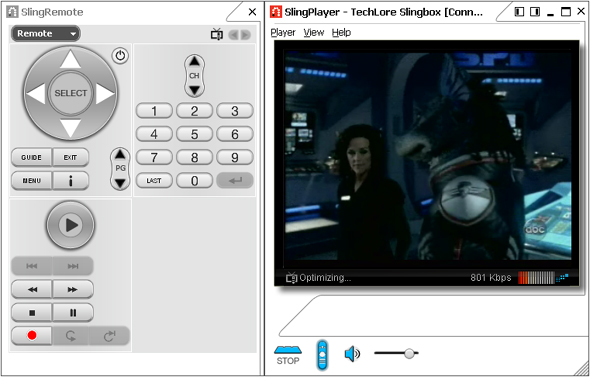
Task: Click the STOP streaming button
Action: point(287,355)
